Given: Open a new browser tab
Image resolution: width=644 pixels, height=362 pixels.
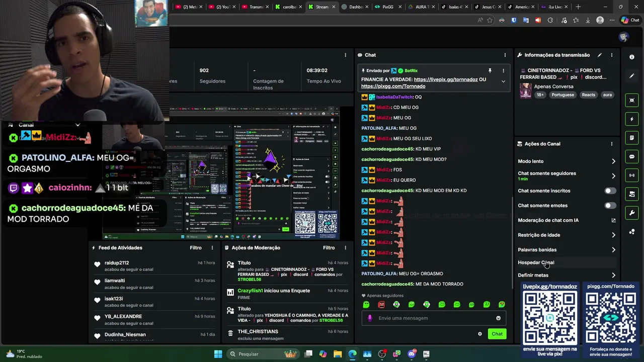Looking at the screenshot, I should 578,7.
